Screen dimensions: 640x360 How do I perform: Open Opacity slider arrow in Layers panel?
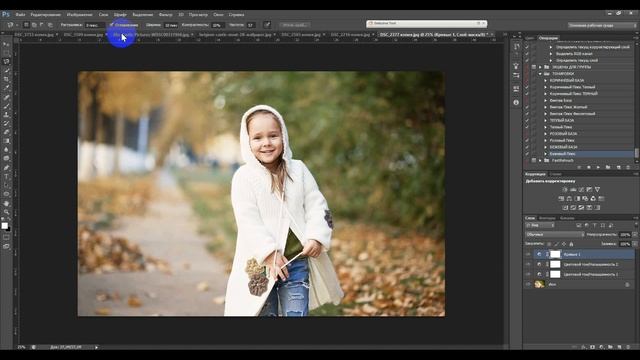pyautogui.click(x=634, y=235)
